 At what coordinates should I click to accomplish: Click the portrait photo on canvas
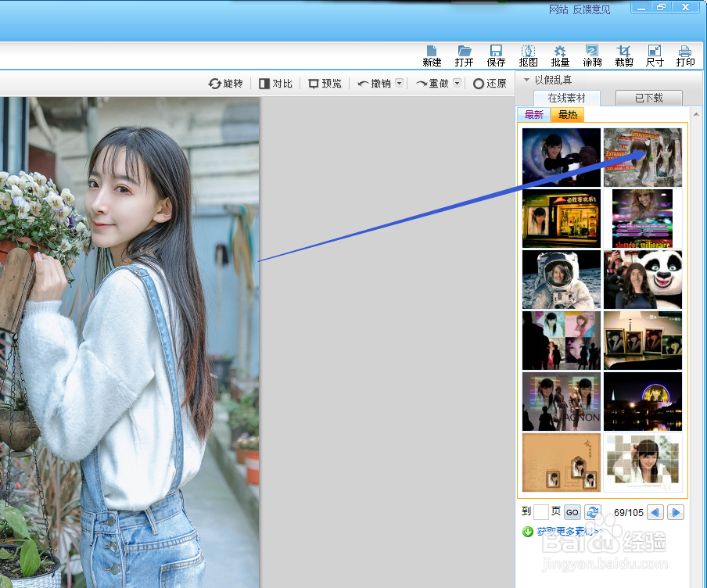(129, 342)
